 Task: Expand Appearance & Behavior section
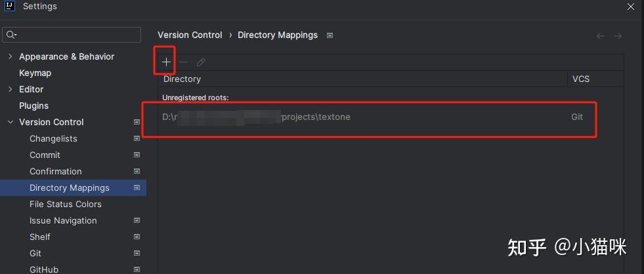pyautogui.click(x=10, y=56)
